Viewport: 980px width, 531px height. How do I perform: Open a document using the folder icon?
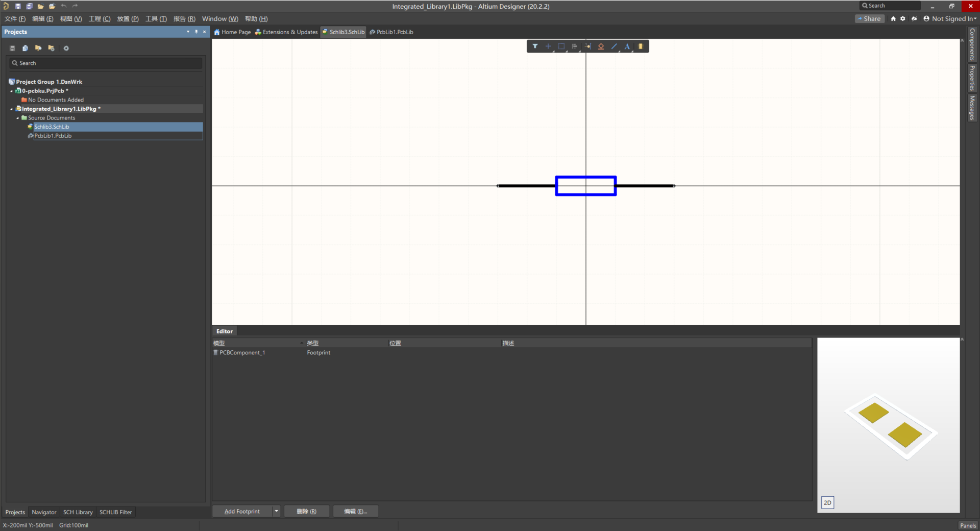click(x=40, y=6)
